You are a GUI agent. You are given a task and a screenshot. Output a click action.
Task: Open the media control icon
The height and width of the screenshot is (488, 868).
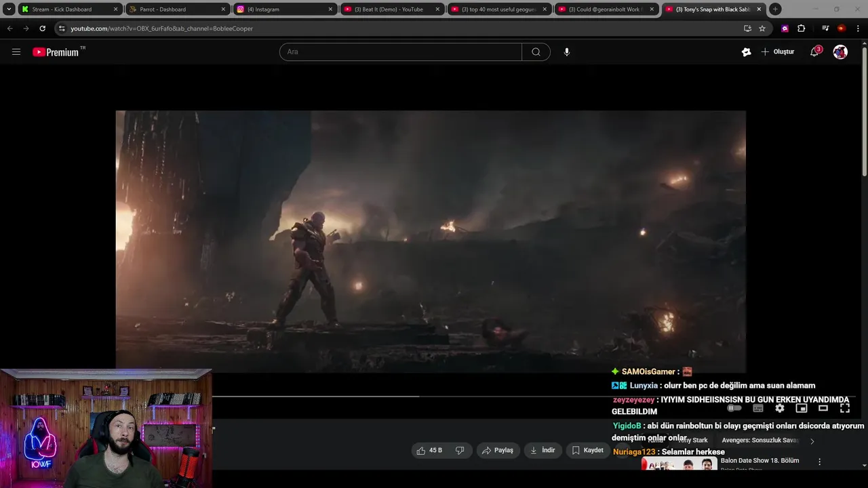point(825,28)
